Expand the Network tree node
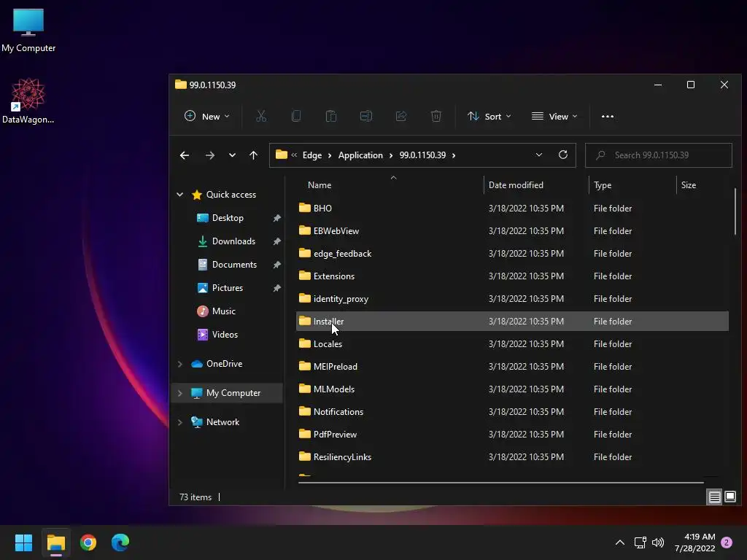The width and height of the screenshot is (747, 560). 179,422
